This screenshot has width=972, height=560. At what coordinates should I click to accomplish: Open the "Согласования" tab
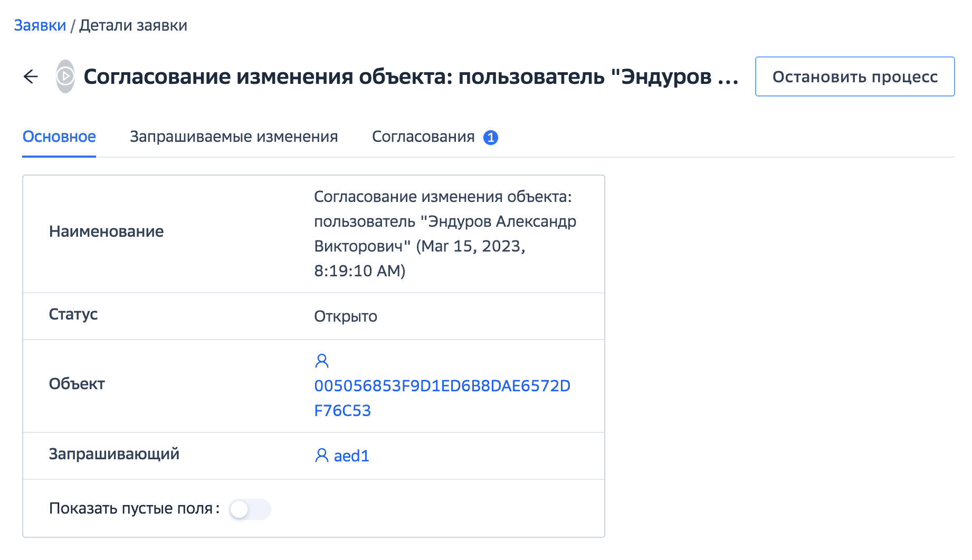[423, 137]
